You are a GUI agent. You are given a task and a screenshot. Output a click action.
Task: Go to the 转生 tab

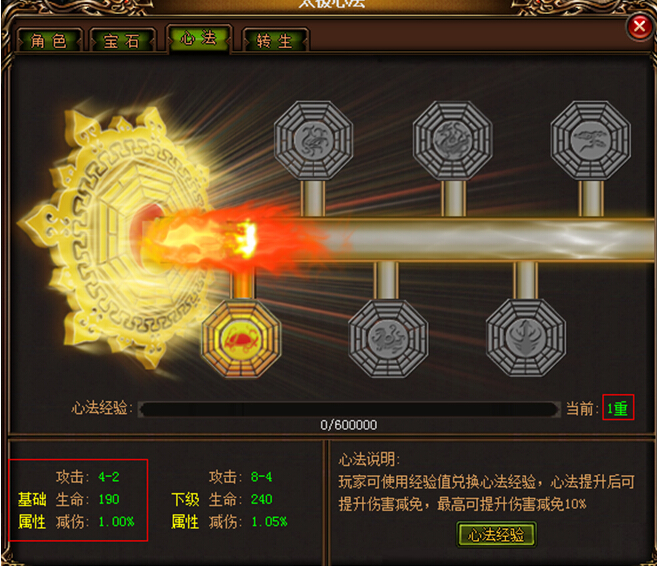[275, 41]
